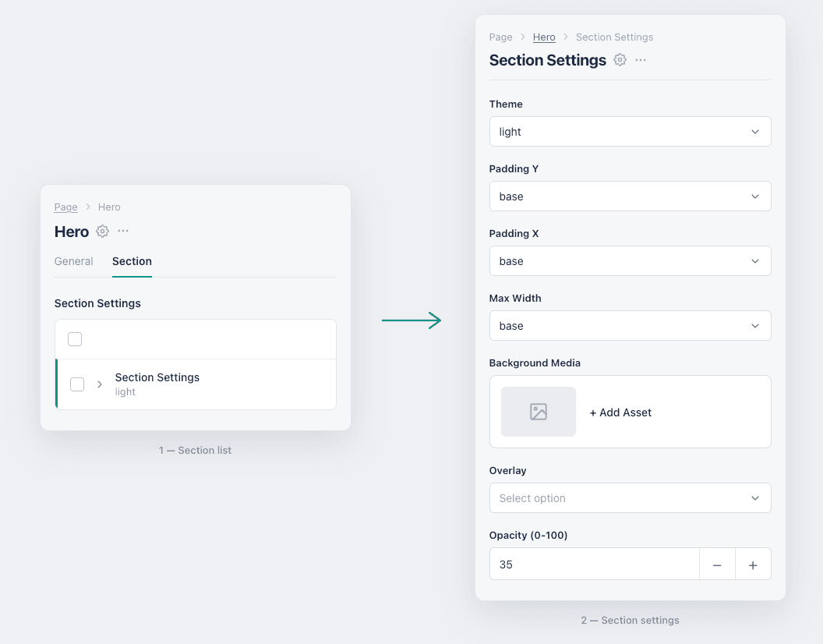
Task: Open the settings gear beside Hero title
Action: click(102, 231)
